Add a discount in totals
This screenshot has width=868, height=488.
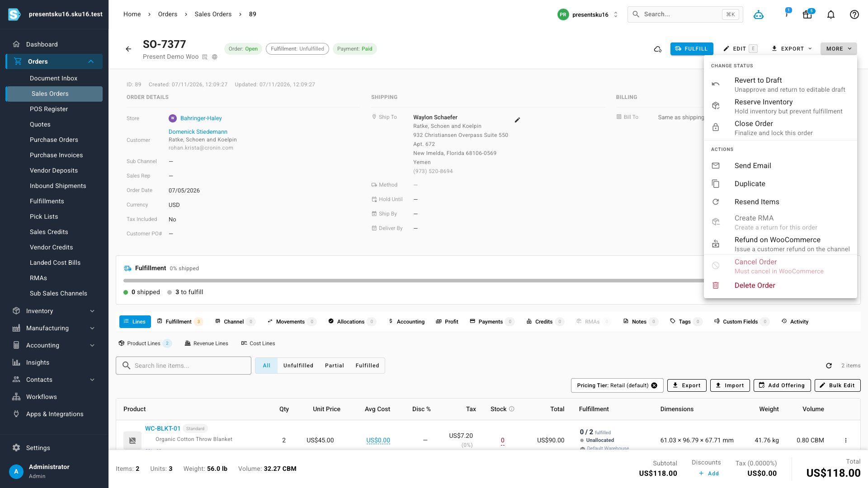(x=709, y=474)
